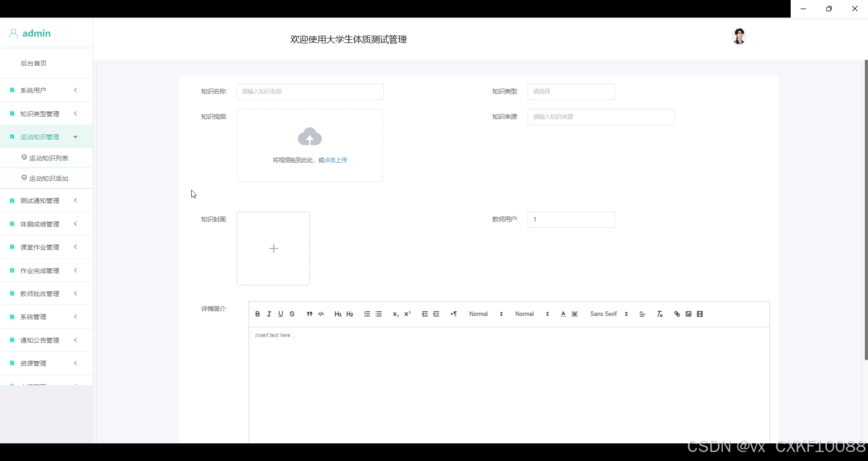This screenshot has width=868, height=461.
Task: Open the user avatar at top right
Action: point(739,36)
